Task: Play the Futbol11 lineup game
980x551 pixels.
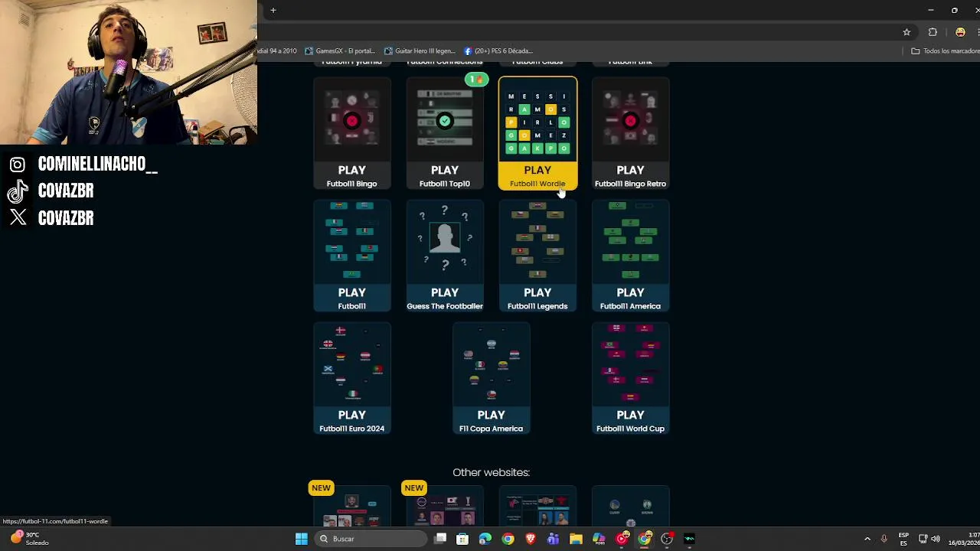Action: 351,256
